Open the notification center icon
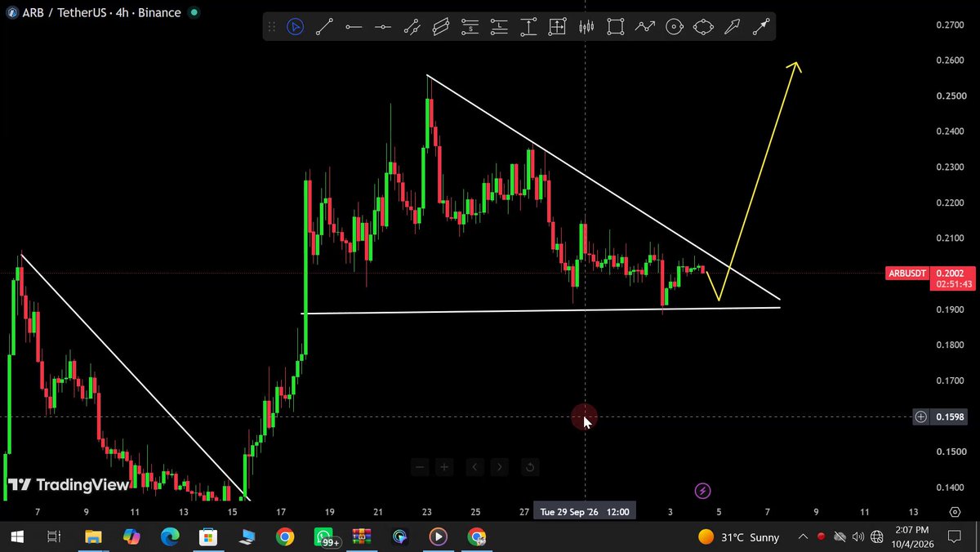Image resolution: width=980 pixels, height=552 pixels. (x=954, y=536)
